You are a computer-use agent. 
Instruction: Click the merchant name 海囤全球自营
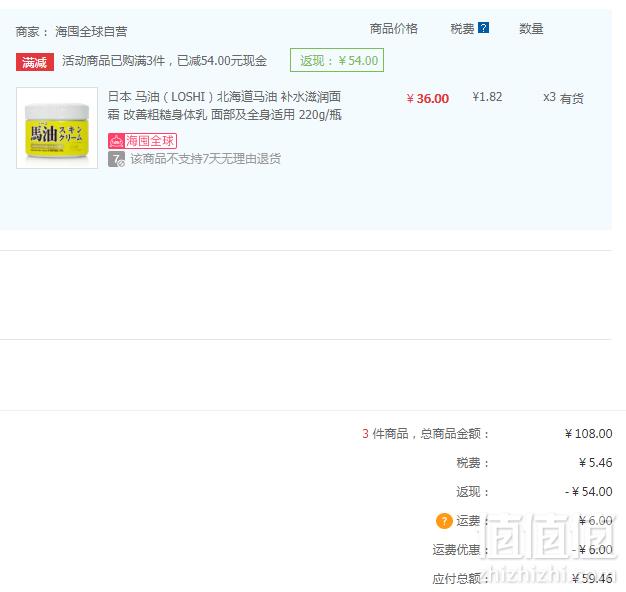click(x=91, y=31)
